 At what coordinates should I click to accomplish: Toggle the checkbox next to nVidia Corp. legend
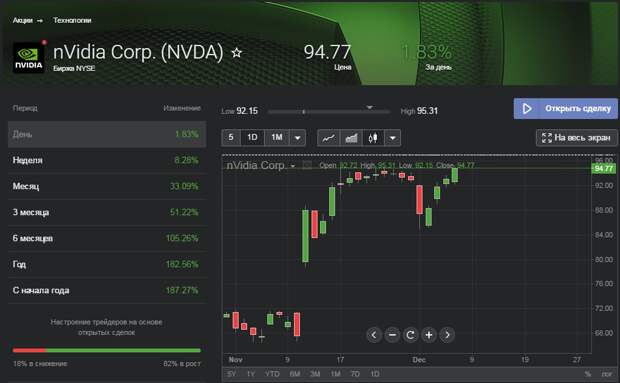307,165
